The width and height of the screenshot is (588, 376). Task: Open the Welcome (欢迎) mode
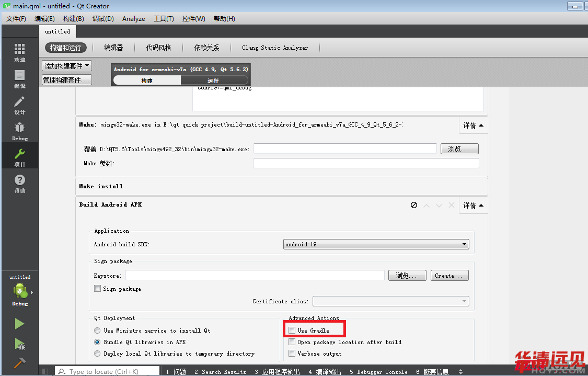19,52
